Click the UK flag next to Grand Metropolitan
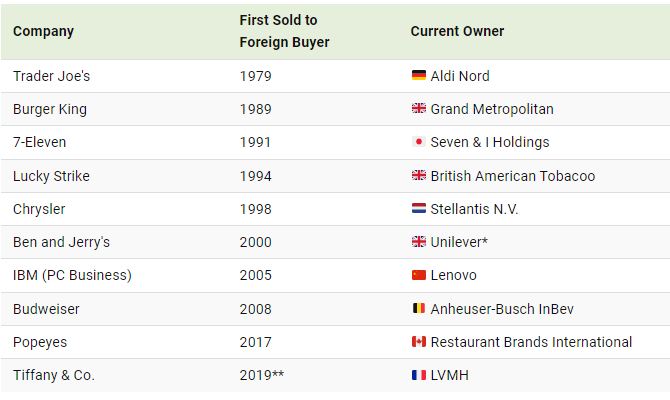 419,108
